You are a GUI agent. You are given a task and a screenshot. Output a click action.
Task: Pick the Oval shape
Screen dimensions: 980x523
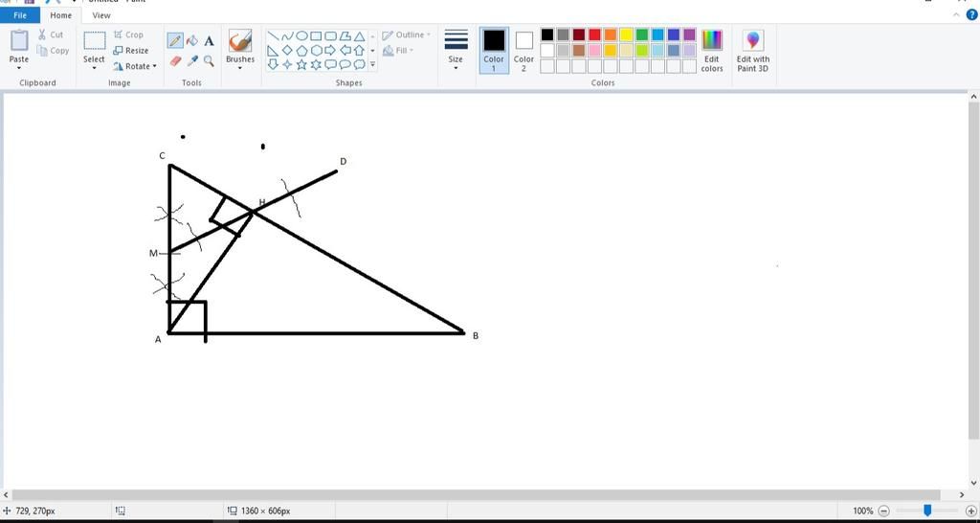(x=301, y=36)
